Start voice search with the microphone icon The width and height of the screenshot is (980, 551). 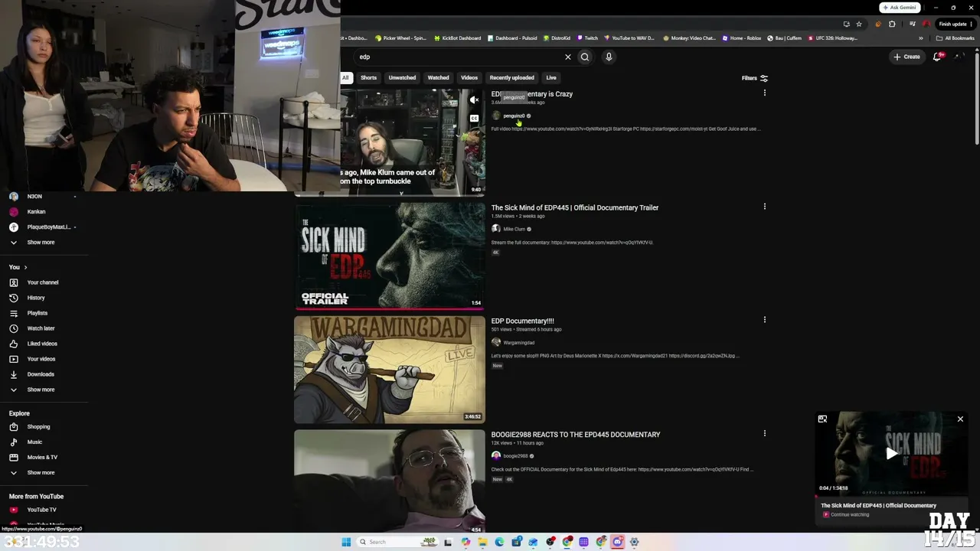click(x=609, y=57)
